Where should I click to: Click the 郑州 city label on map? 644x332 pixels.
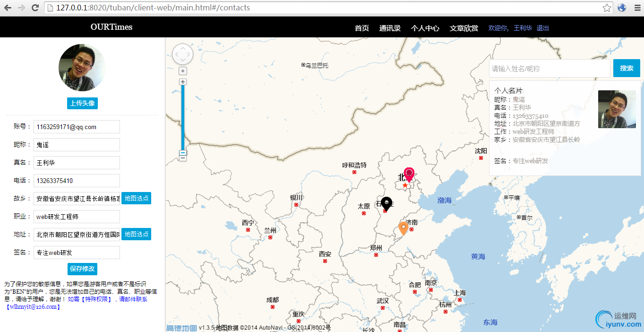[376, 248]
